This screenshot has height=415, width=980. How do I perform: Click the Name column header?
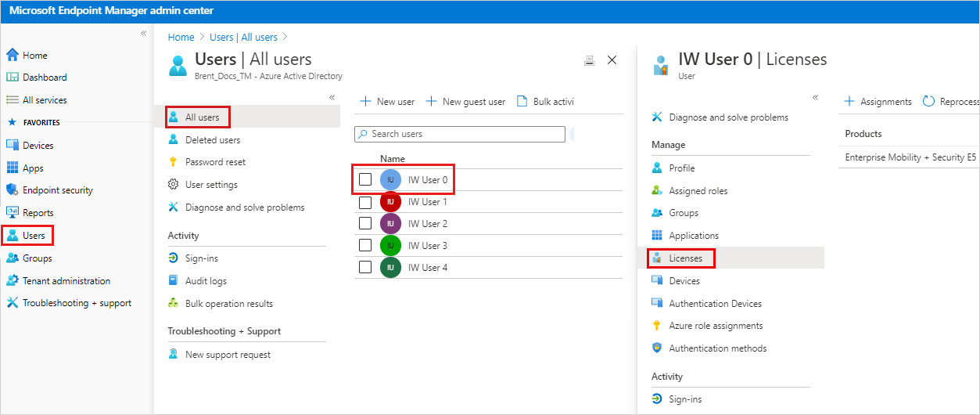[x=393, y=158]
